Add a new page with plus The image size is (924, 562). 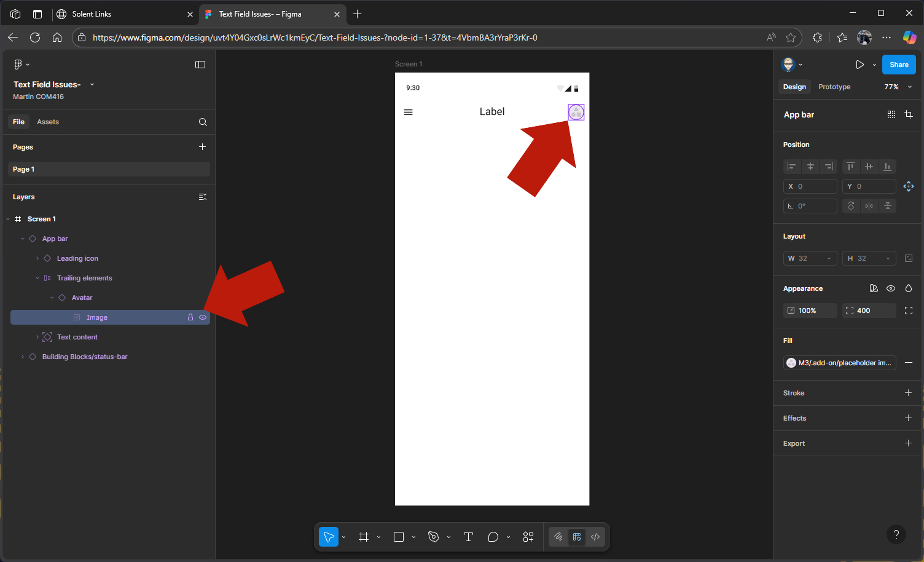click(x=202, y=147)
